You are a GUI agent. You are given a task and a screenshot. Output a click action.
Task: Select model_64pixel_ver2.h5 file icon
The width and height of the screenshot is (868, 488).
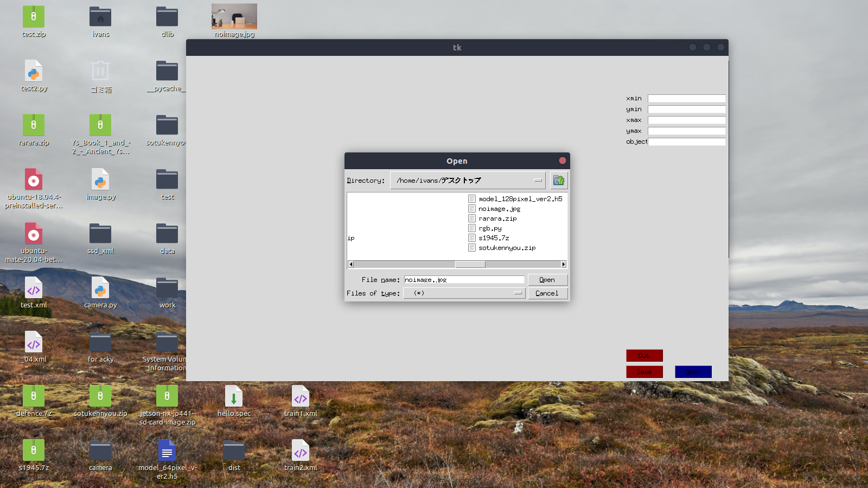(x=167, y=451)
